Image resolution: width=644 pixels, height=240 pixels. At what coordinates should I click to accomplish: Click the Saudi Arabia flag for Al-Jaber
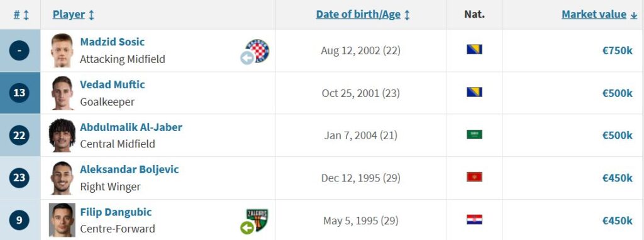coord(474,135)
